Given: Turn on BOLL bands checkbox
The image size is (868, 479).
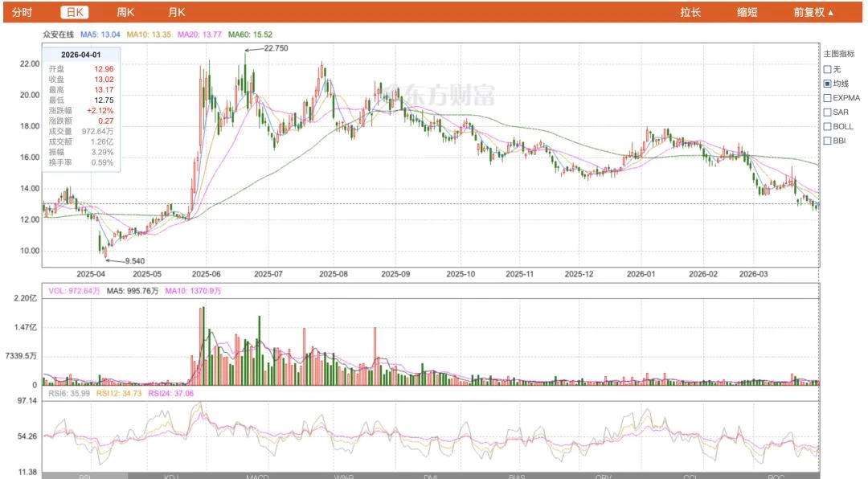Looking at the screenshot, I should pyautogui.click(x=827, y=127).
